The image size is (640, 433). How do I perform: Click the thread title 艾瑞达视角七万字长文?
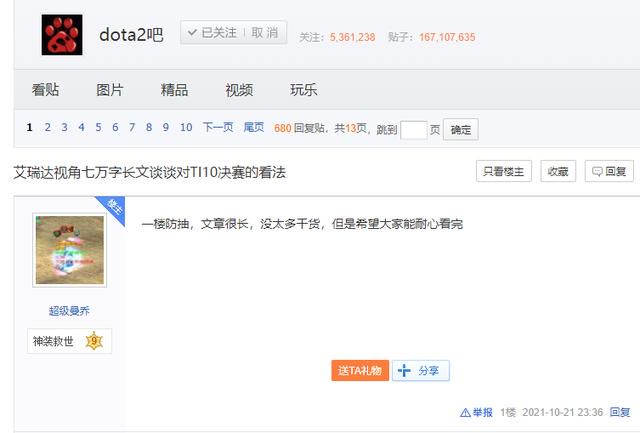point(149,173)
